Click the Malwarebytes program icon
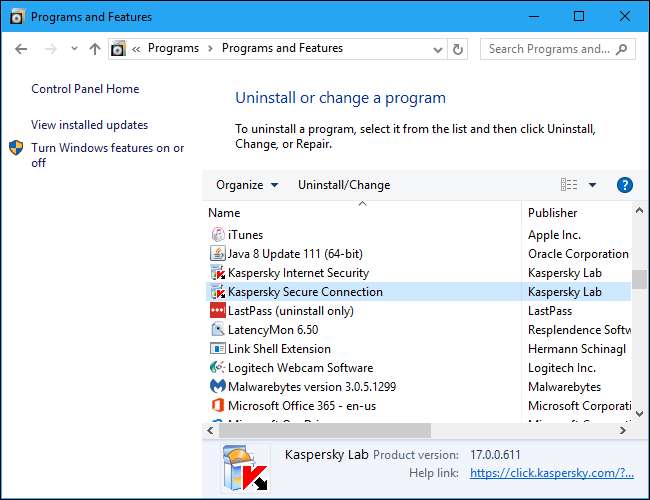This screenshot has height=500, width=650. pyautogui.click(x=218, y=386)
